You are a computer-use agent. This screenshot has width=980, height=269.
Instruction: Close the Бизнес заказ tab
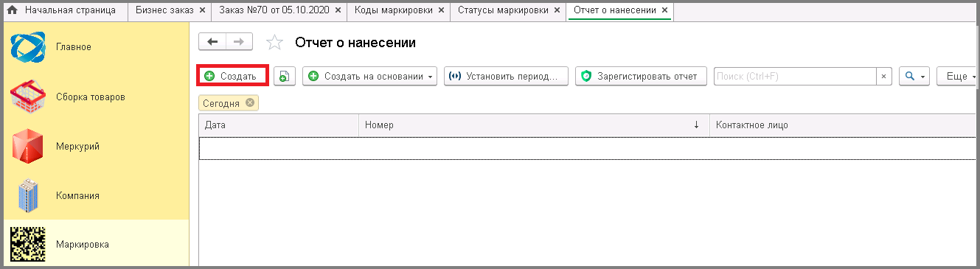point(203,11)
